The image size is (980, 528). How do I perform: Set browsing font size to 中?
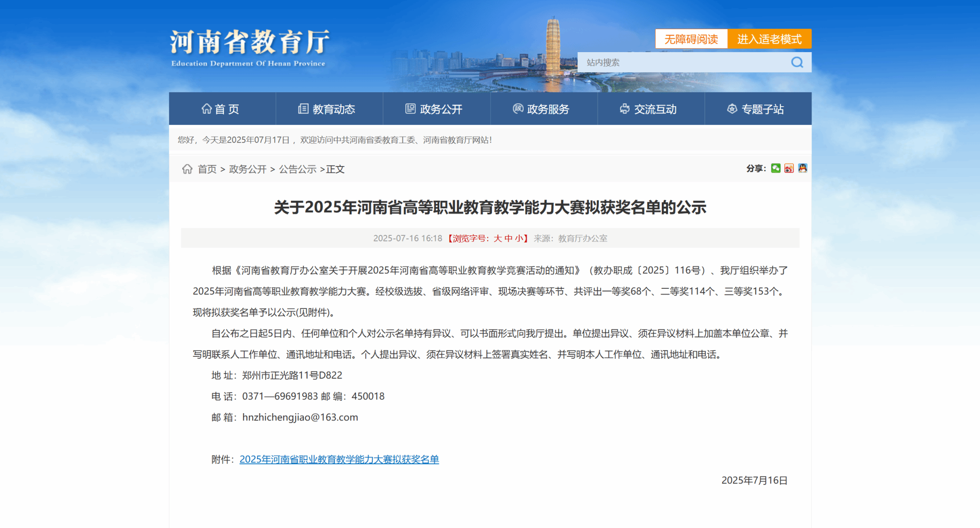508,238
